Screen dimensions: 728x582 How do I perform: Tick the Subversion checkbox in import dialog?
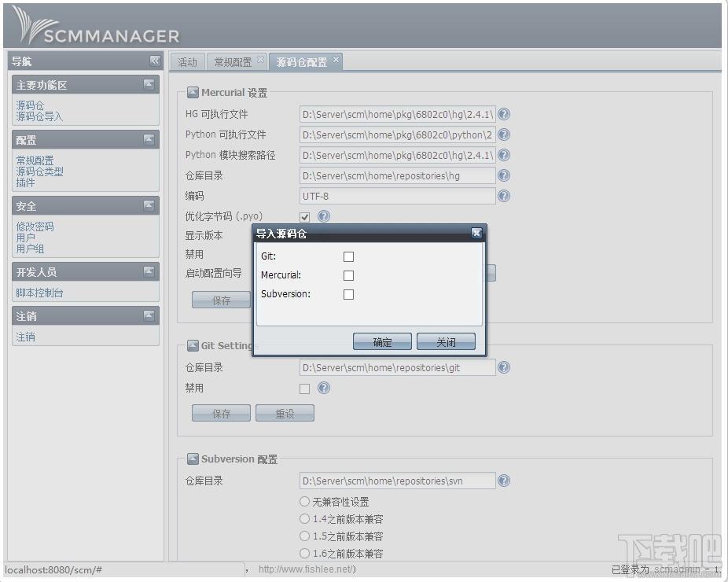[x=349, y=294]
